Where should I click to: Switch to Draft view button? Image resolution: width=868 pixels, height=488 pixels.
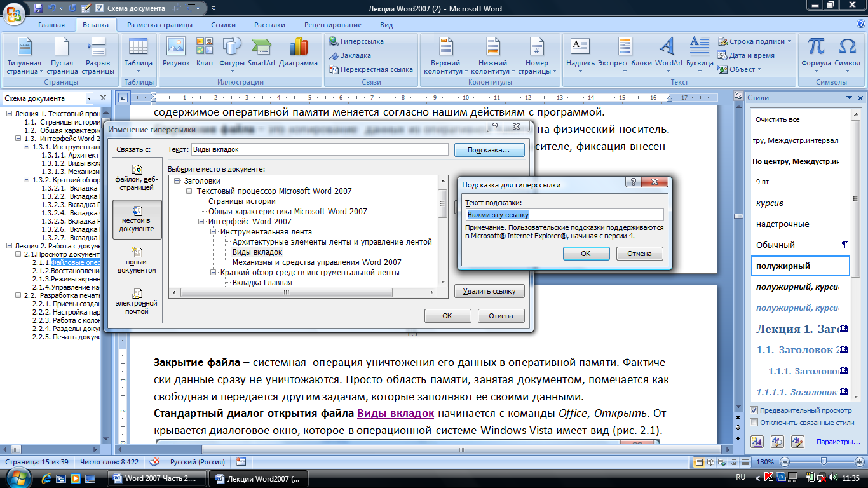[746, 462]
